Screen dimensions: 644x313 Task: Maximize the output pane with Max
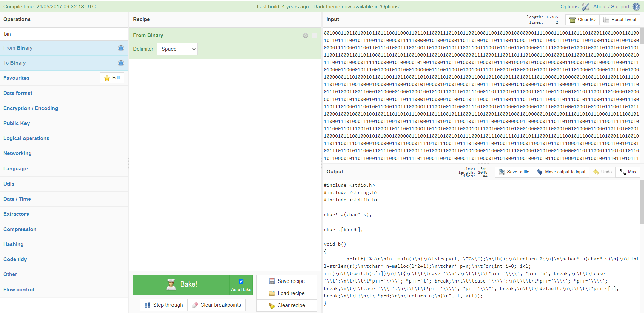coord(628,172)
